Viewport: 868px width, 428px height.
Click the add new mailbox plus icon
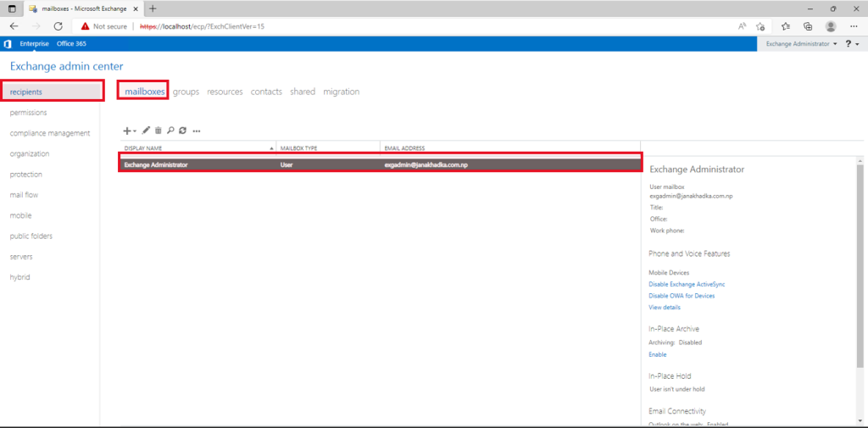click(x=127, y=131)
